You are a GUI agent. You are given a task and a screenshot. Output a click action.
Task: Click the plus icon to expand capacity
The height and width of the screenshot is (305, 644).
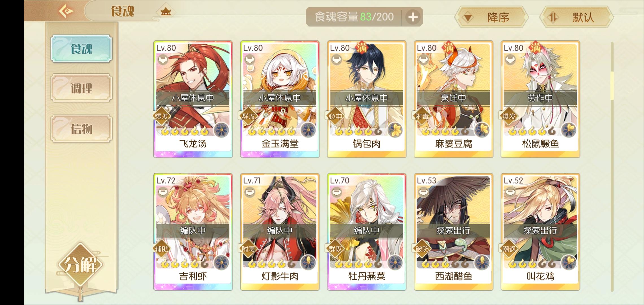coord(413,17)
